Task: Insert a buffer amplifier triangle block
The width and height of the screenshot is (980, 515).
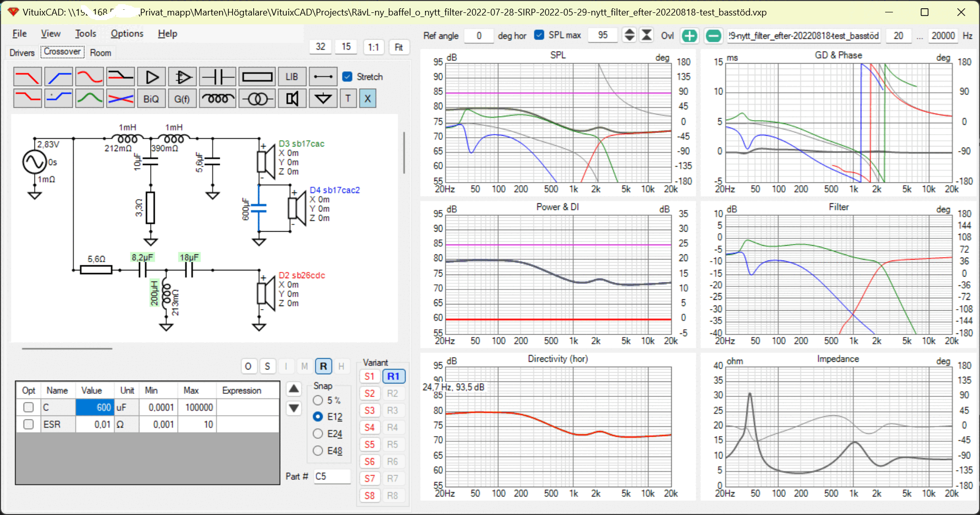Action: 152,77
